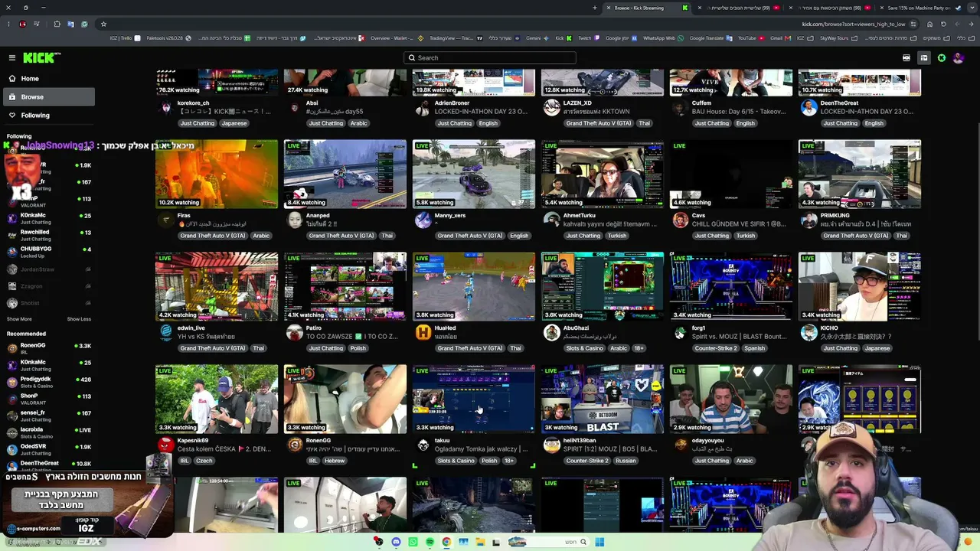Image resolution: width=980 pixels, height=551 pixels.
Task: Reload the page
Action: (943, 24)
